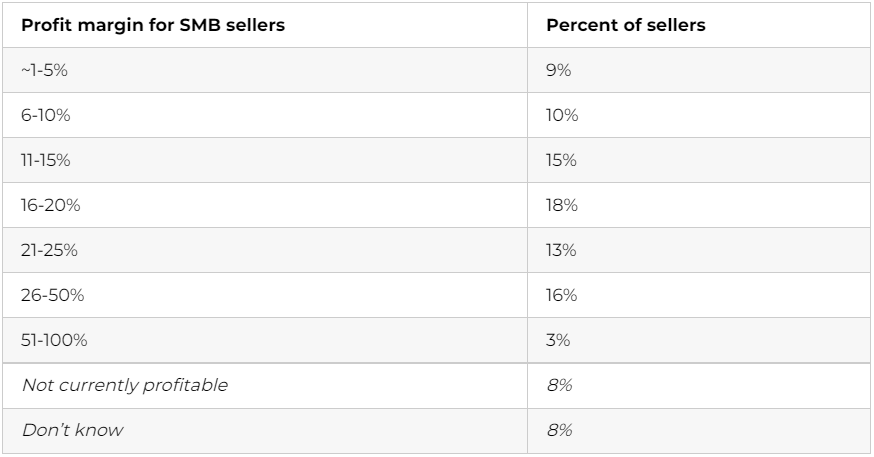Click the 15% percent-of-sellers value
Viewport: 874px width, 457px height.
pos(561,161)
